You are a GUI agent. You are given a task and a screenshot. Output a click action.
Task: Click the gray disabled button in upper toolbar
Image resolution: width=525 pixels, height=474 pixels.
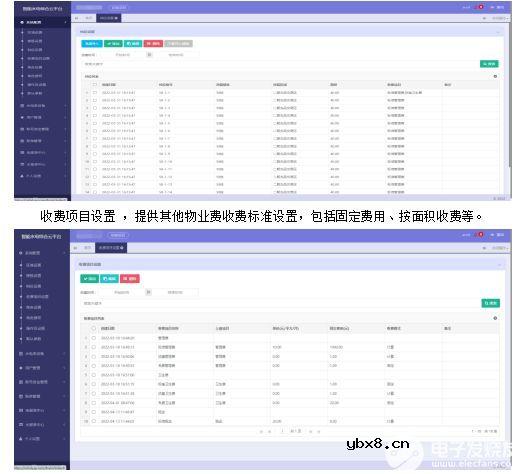pos(178,44)
